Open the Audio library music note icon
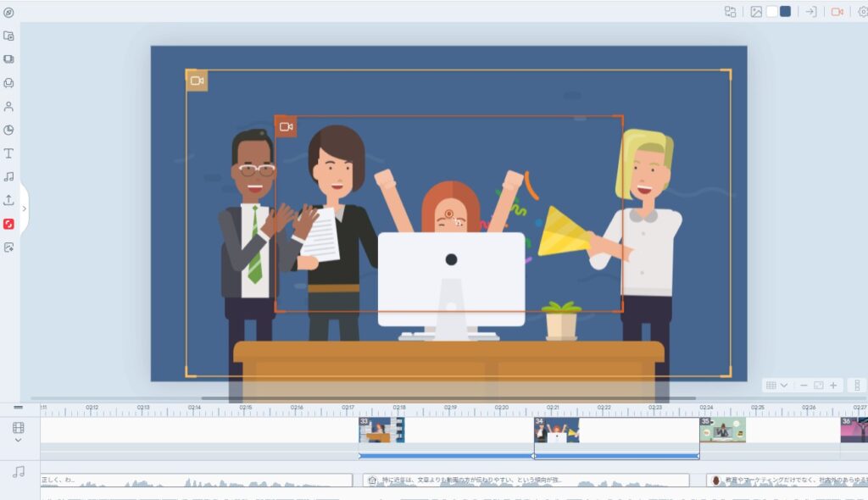This screenshot has height=500, width=868. 8,177
